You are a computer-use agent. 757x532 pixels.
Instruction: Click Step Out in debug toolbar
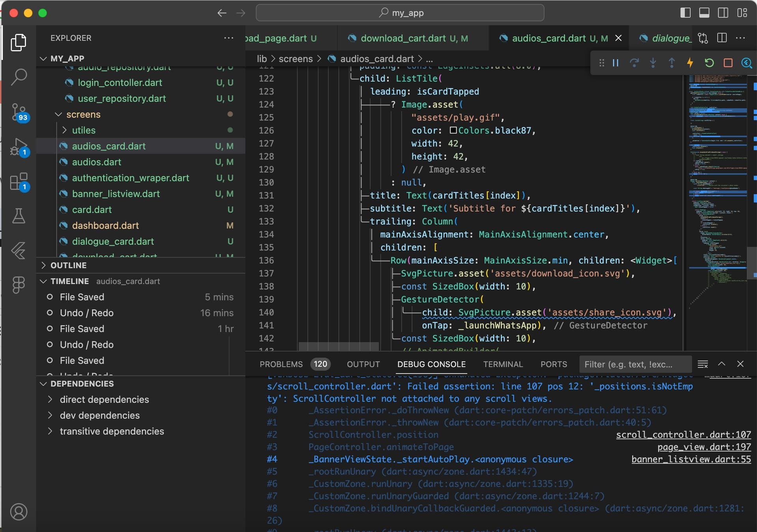point(671,63)
